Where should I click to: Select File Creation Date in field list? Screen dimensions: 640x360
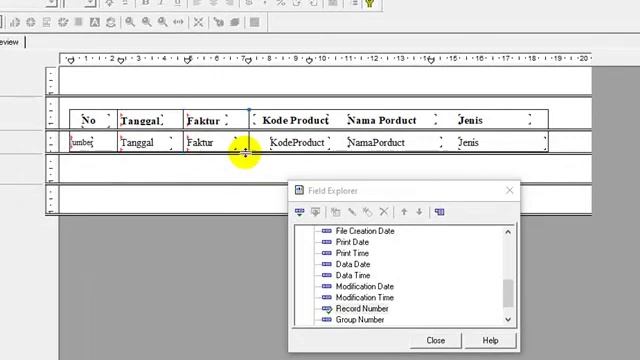pyautogui.click(x=365, y=231)
